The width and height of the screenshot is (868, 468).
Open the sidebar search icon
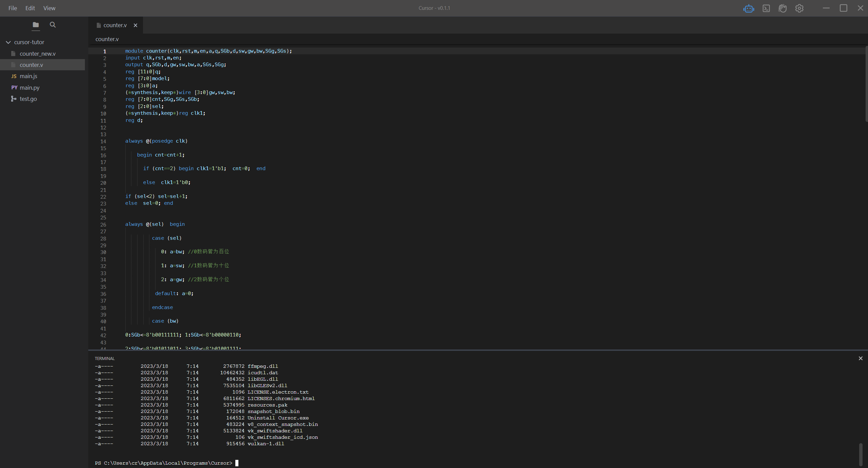tap(53, 25)
